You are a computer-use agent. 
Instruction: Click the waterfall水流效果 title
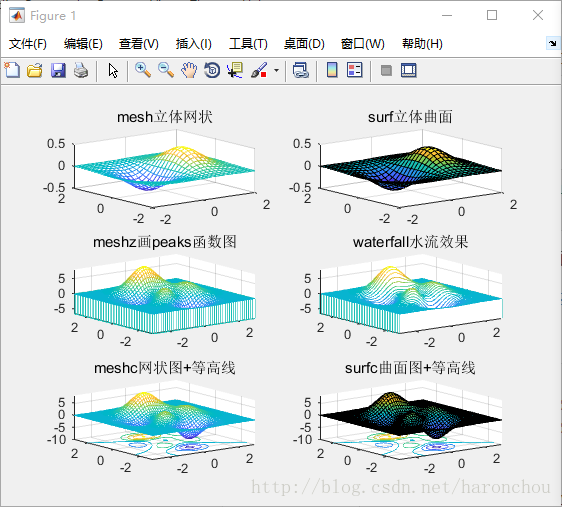[x=410, y=242]
